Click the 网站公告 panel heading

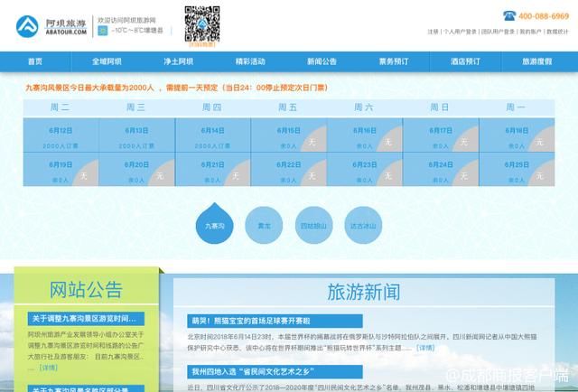[x=86, y=290]
